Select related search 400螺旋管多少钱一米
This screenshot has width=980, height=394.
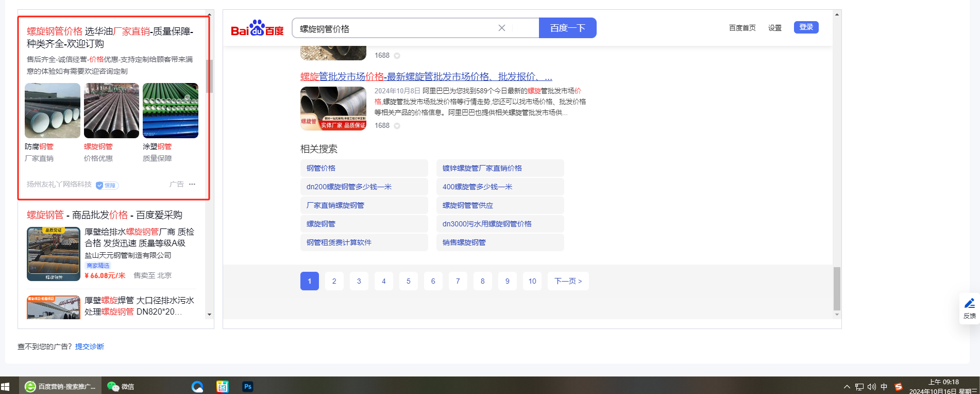[x=500, y=187]
